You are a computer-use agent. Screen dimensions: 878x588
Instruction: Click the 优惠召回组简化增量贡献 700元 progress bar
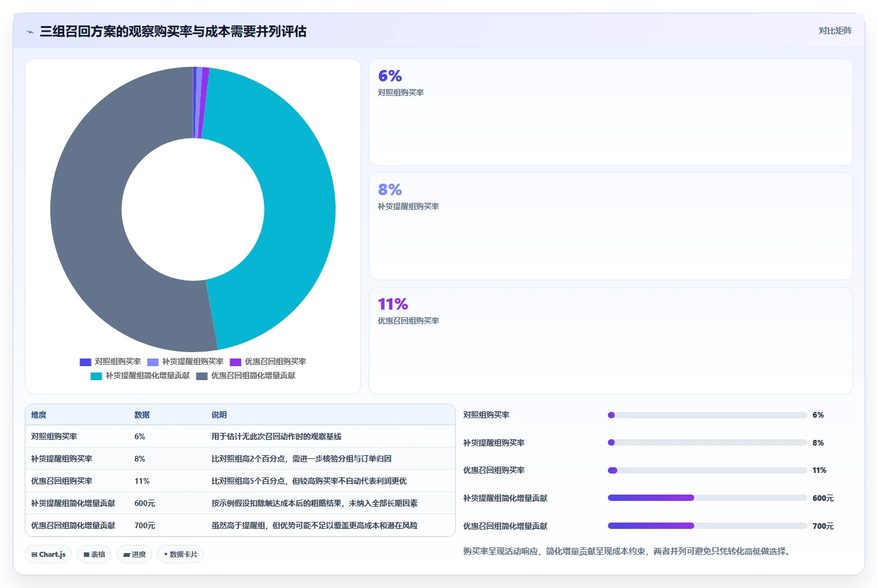(707, 526)
